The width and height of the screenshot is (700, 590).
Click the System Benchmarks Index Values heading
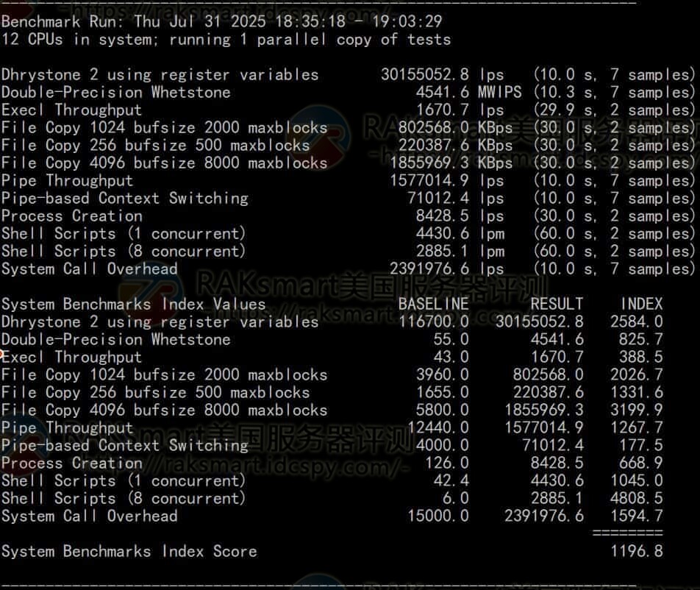tap(133, 304)
